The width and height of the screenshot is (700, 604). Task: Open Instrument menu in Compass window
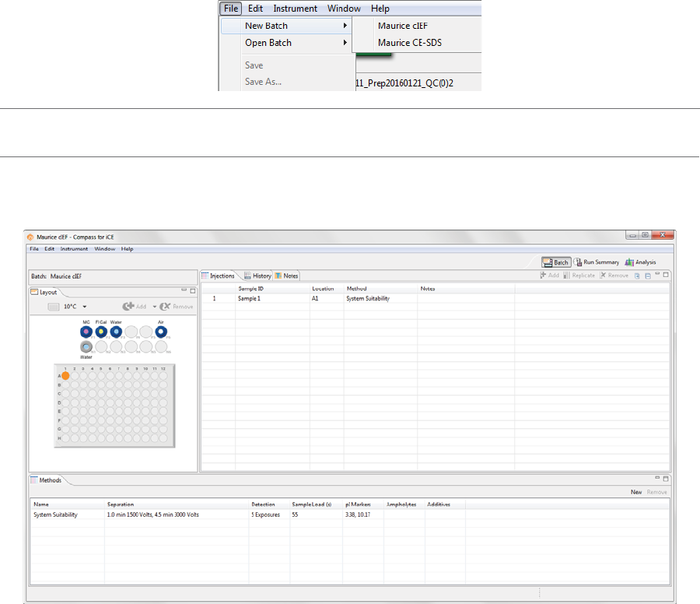[74, 249]
